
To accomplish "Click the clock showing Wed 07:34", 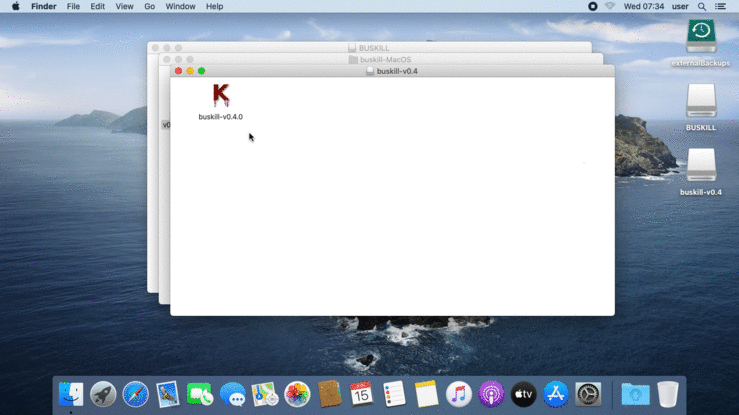I will (644, 6).
